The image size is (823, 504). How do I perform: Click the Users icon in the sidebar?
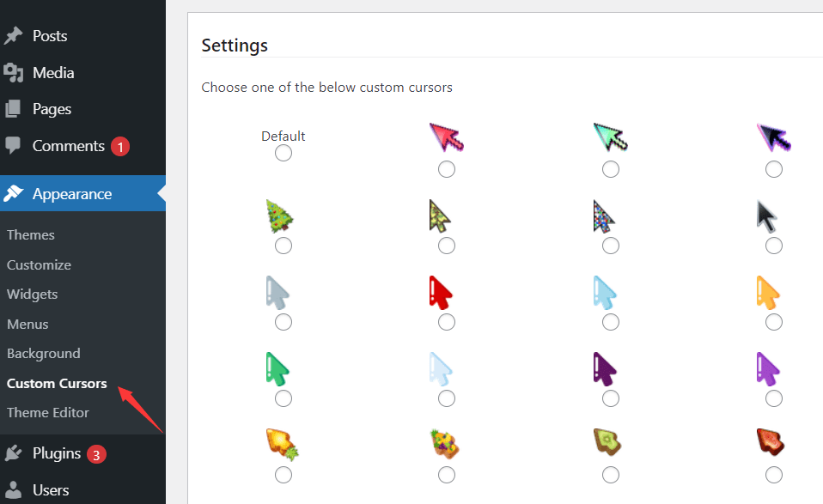pos(14,489)
